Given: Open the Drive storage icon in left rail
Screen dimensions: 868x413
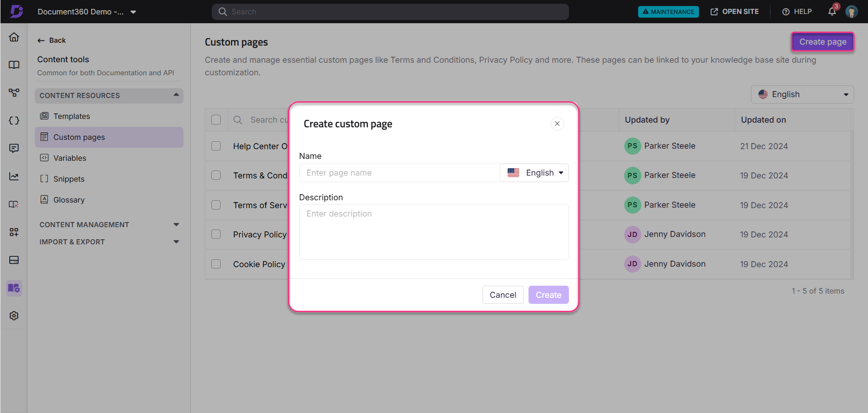Looking at the screenshot, I should [x=14, y=260].
